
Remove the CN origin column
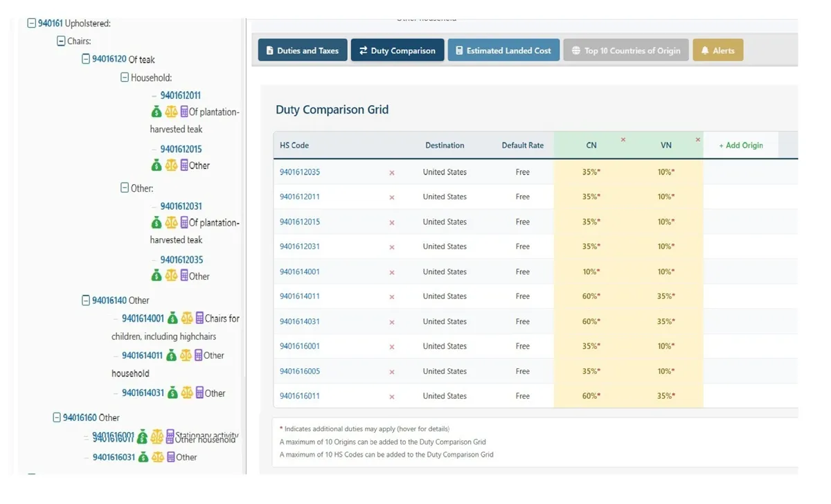point(623,140)
